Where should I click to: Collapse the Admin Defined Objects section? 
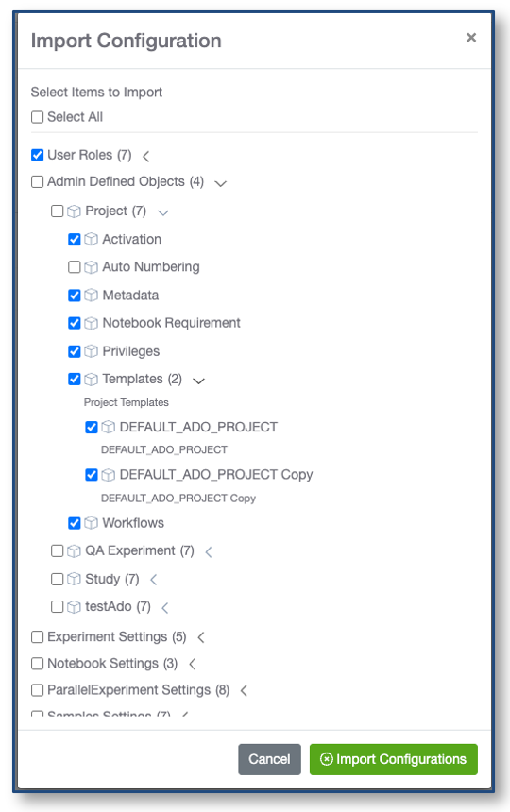[x=221, y=183]
